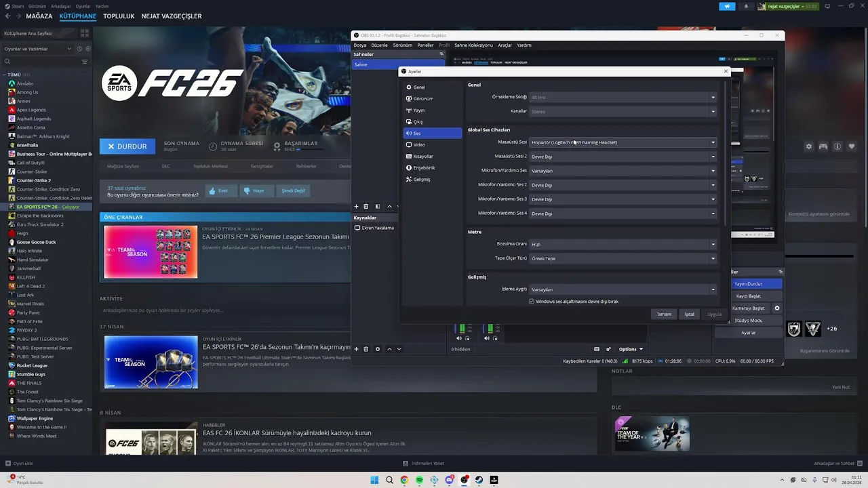Open Gelişmiş settings category in OBS

pyautogui.click(x=432, y=180)
